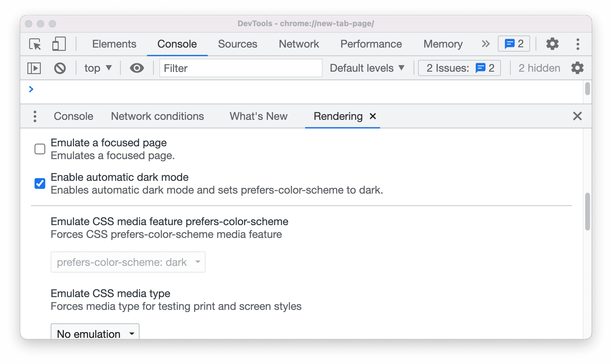Close the Rendering panel
Screen dimensions: 612x364
[x=373, y=116]
